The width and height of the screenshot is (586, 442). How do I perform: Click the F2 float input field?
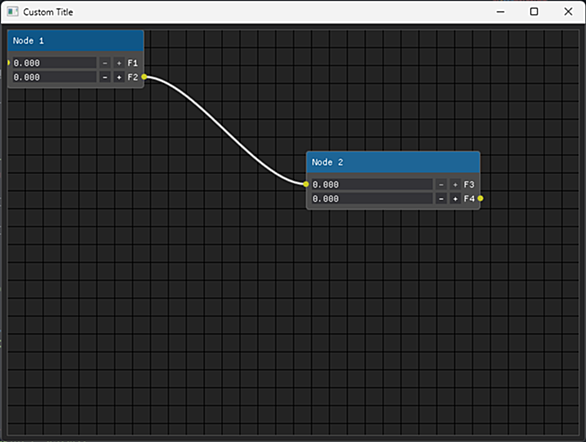pyautogui.click(x=55, y=77)
